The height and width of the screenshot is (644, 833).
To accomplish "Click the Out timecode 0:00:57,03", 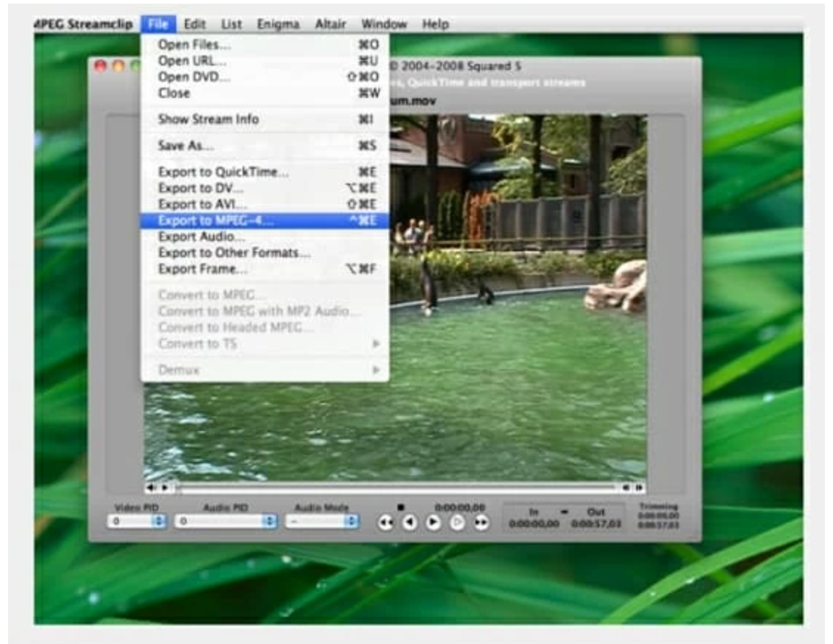I will (596, 524).
